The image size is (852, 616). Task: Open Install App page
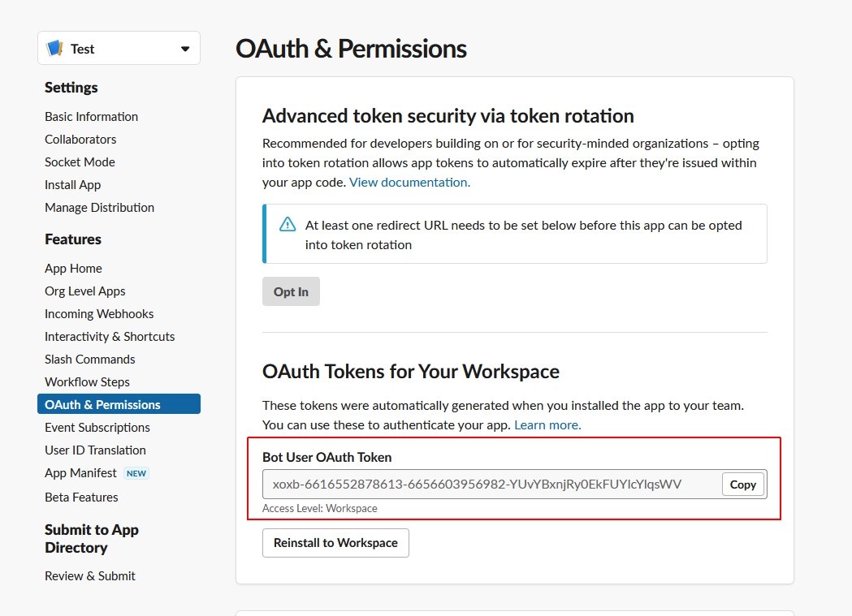[72, 185]
